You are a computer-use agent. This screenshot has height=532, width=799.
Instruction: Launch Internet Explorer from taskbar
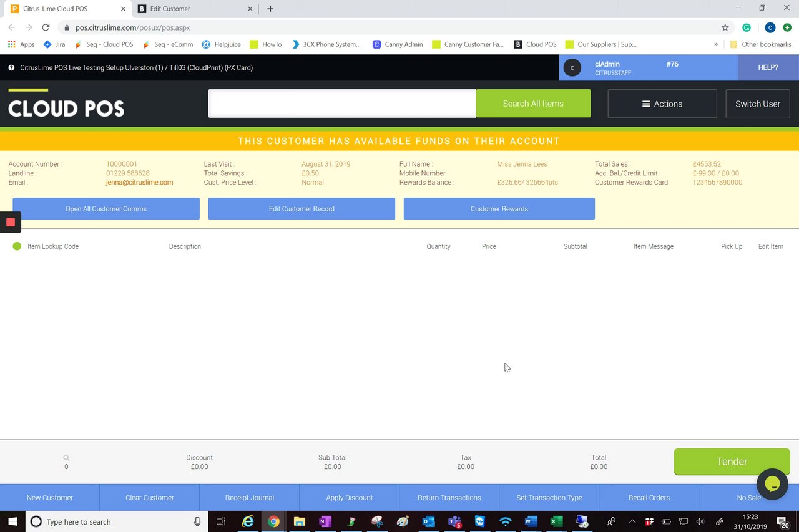pyautogui.click(x=248, y=521)
